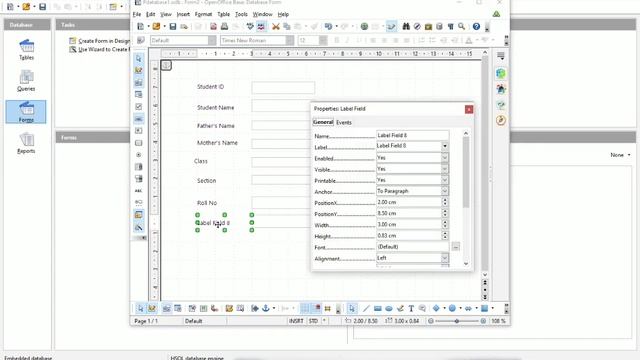Open the Label dropdown in Properties

click(445, 146)
